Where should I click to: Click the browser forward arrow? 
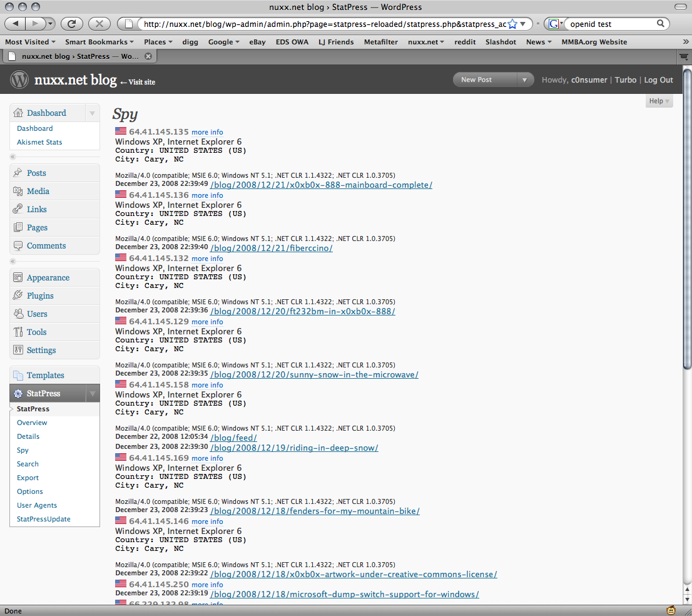[x=35, y=24]
